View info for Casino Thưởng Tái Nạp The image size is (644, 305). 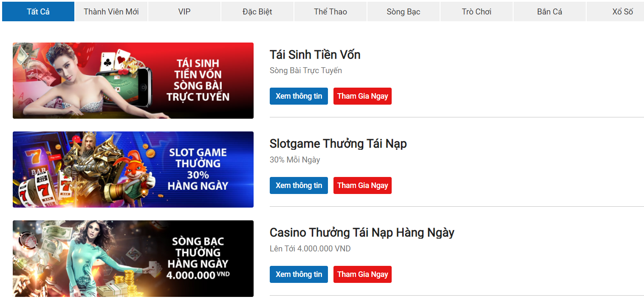tap(299, 274)
